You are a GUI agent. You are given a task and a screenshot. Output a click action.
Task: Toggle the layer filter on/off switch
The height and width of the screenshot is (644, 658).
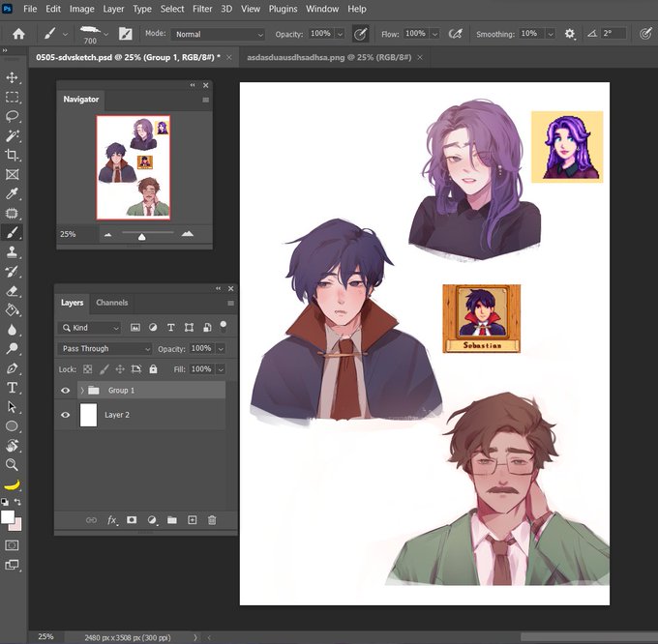tap(224, 326)
